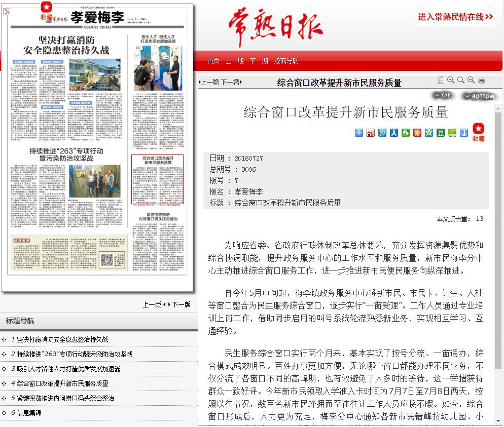
Task: Go to 上一期 previous issue
Action: pos(234,61)
